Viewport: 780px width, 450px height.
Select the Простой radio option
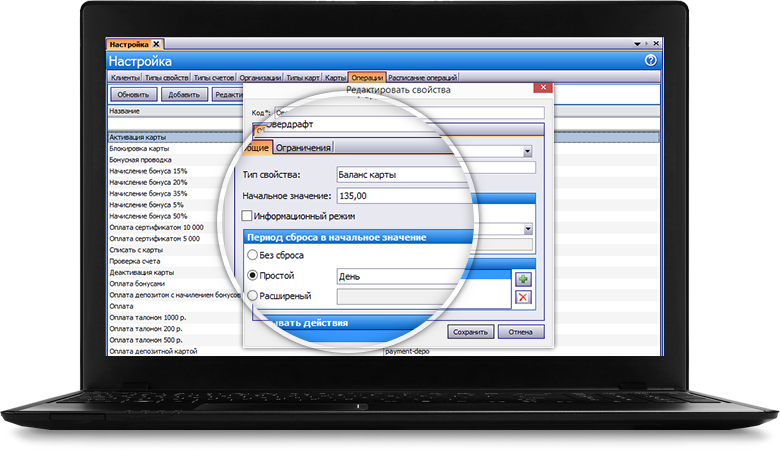pyautogui.click(x=251, y=275)
